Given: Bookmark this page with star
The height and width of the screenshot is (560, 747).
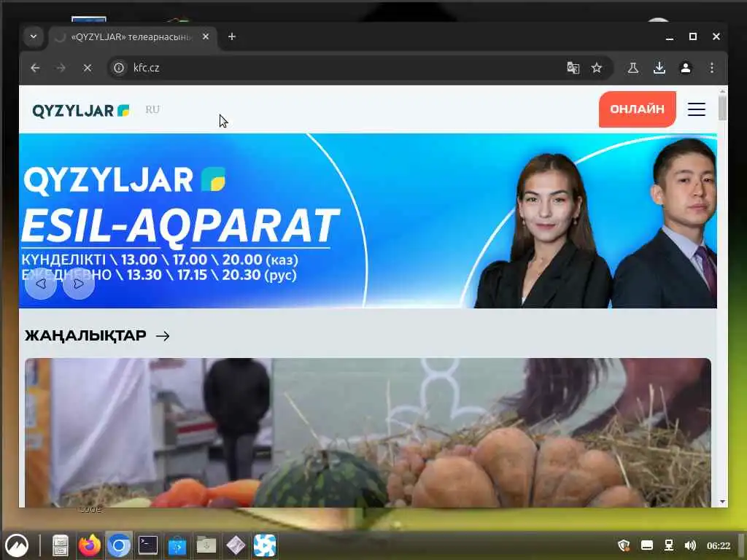Looking at the screenshot, I should point(597,68).
